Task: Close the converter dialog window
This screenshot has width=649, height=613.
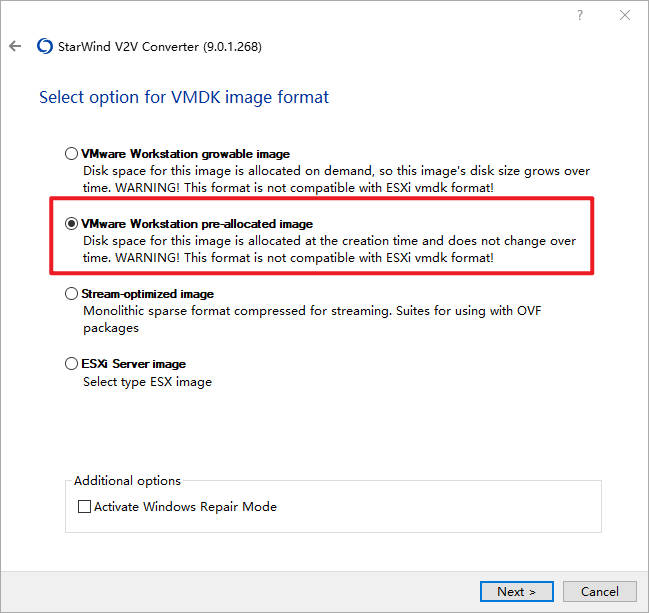Action: (625, 15)
